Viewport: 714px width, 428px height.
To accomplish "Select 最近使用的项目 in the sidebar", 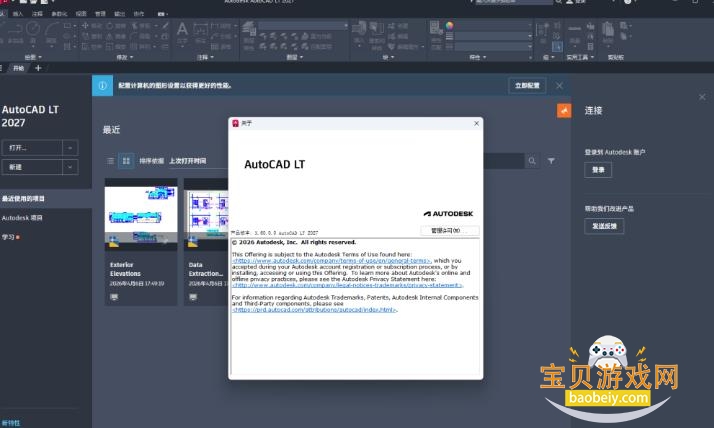I will tap(23, 199).
